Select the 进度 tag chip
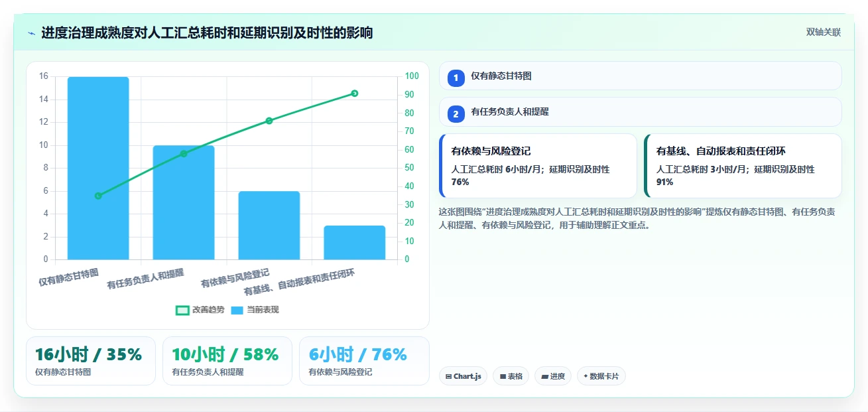The width and height of the screenshot is (868, 412). pyautogui.click(x=553, y=376)
